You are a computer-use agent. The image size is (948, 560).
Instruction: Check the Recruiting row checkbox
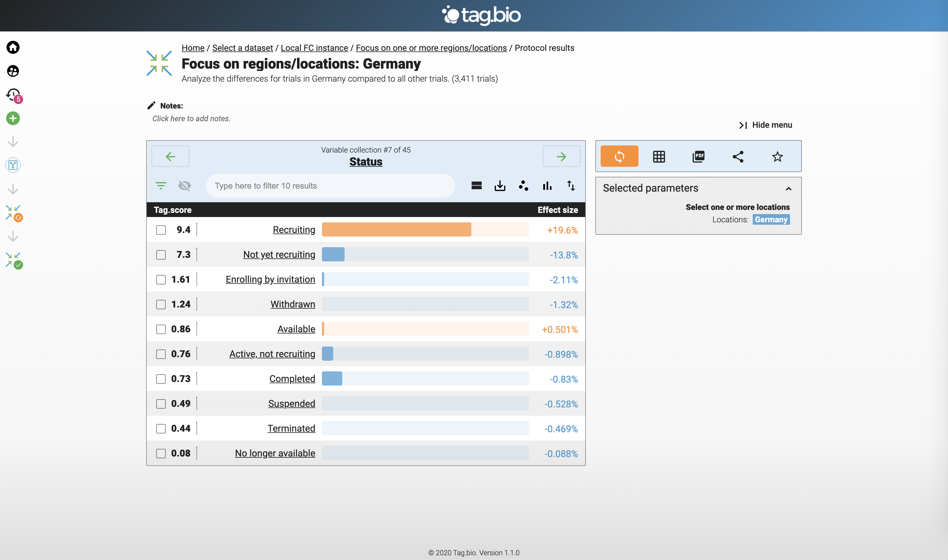pyautogui.click(x=161, y=230)
